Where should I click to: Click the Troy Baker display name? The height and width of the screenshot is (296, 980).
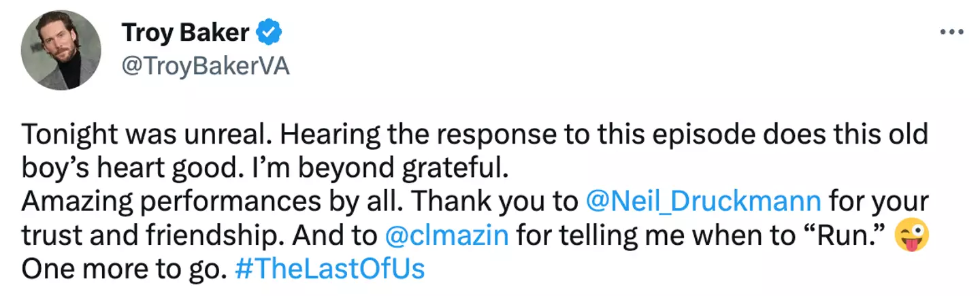[x=185, y=32]
